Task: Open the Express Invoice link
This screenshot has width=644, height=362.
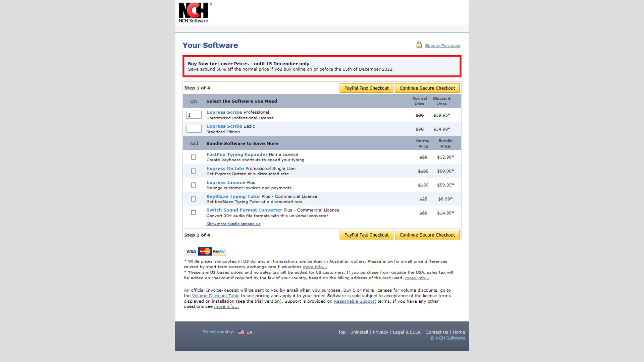Action: (226, 183)
